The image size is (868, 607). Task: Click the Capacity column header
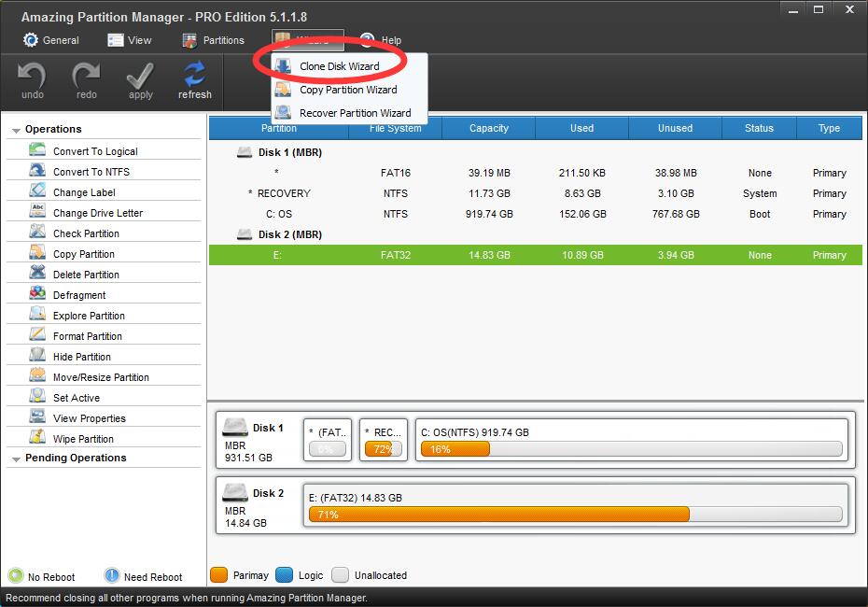pyautogui.click(x=489, y=128)
